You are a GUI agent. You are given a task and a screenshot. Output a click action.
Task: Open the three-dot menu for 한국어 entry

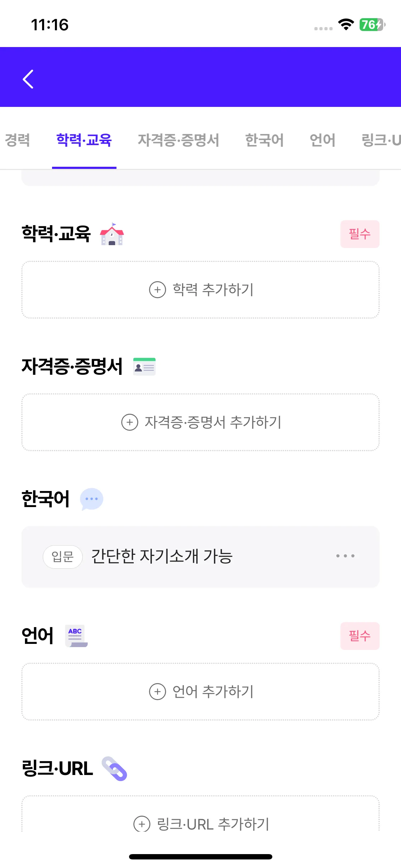[345, 556]
